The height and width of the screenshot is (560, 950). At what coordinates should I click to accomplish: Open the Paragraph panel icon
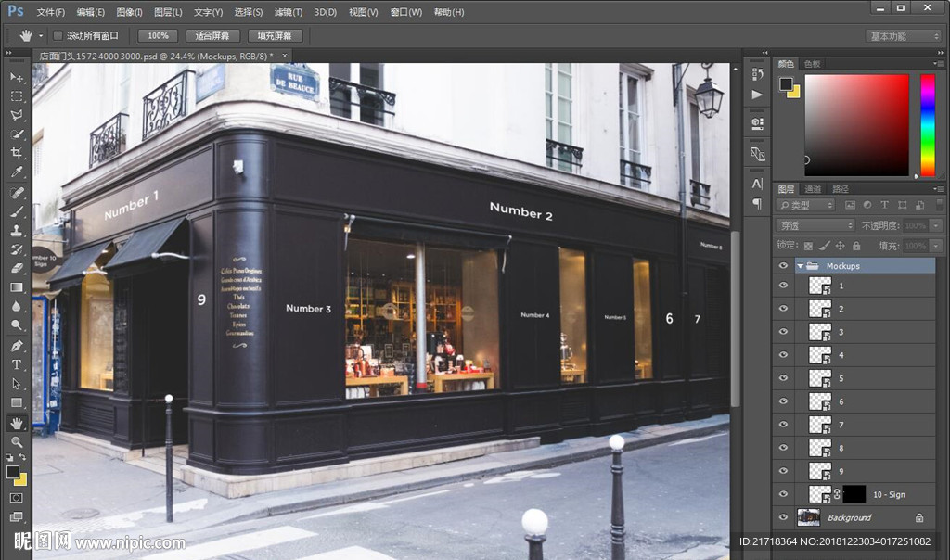click(757, 203)
